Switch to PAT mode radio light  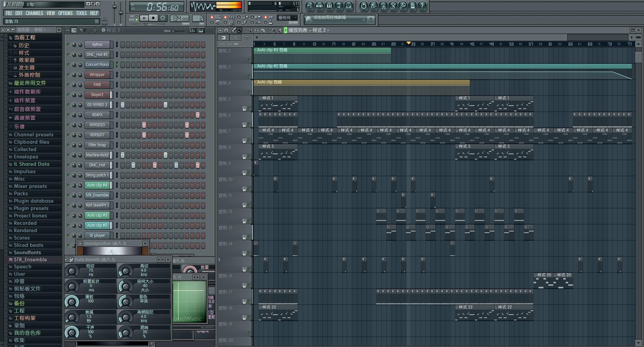(137, 16)
